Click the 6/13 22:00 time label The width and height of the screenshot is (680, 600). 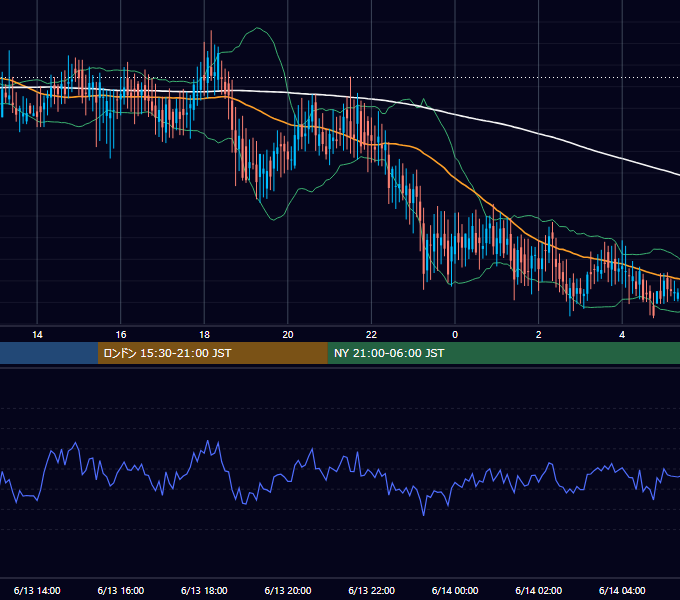(371, 590)
